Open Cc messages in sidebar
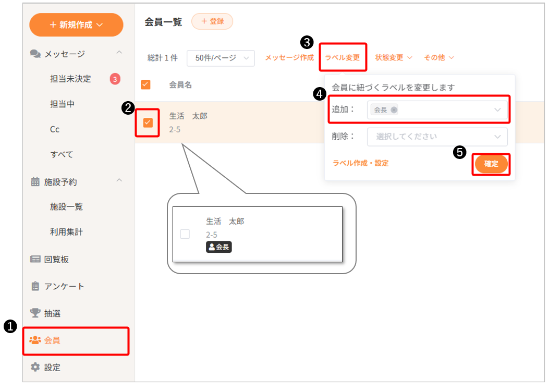The width and height of the screenshot is (549, 392). coord(55,129)
